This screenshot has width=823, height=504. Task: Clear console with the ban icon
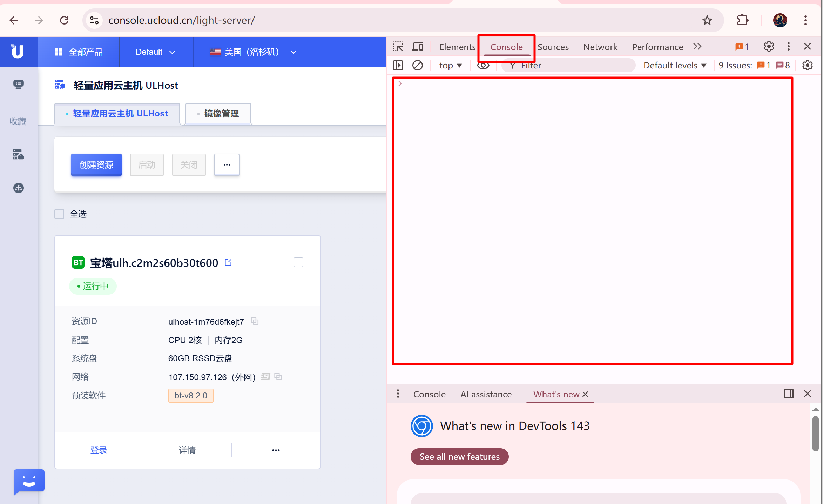(x=417, y=65)
